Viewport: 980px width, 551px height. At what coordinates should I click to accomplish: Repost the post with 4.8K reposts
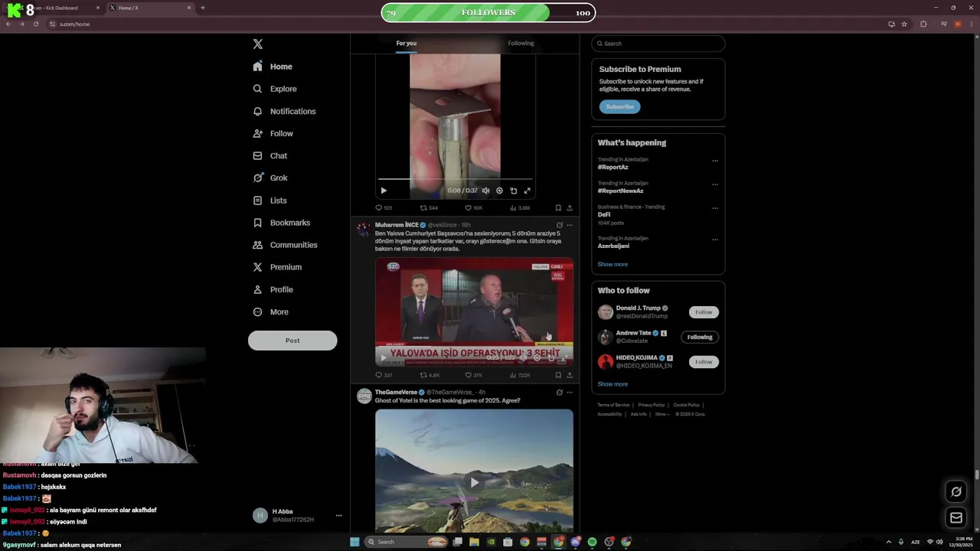click(430, 375)
